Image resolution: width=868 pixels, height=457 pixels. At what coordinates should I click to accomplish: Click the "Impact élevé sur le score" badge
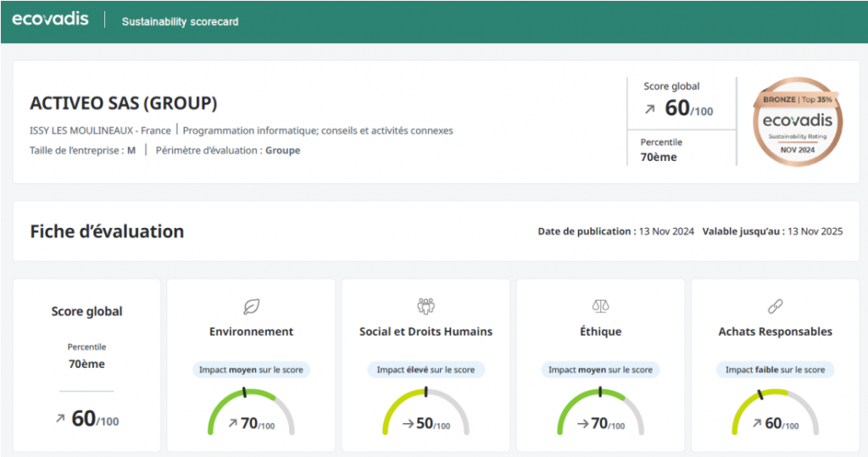coord(426,370)
